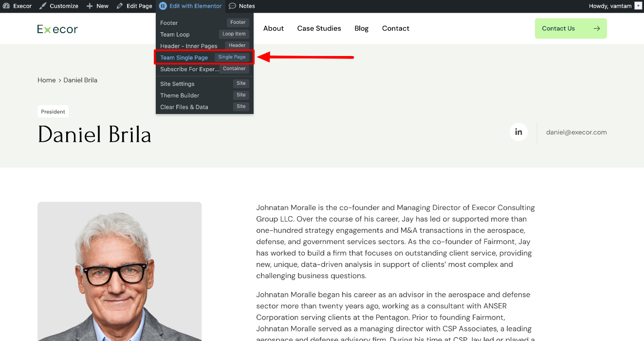644x341 pixels.
Task: Click the Customize paintbrush icon
Action: pos(43,6)
